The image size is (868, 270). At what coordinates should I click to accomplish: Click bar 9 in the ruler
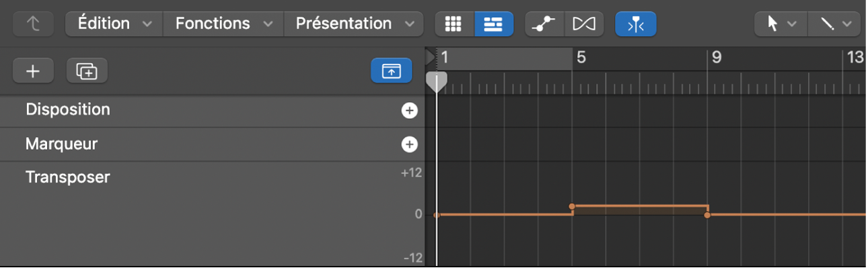[x=716, y=58]
